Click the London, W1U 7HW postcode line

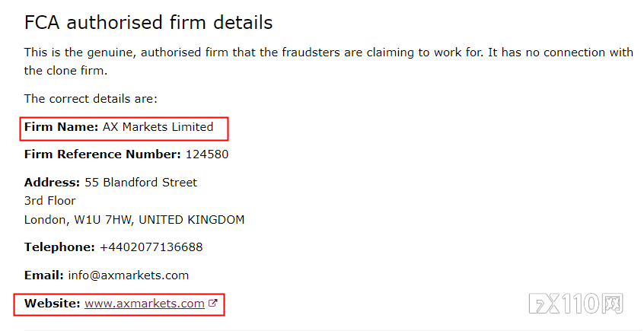pyautogui.click(x=134, y=220)
